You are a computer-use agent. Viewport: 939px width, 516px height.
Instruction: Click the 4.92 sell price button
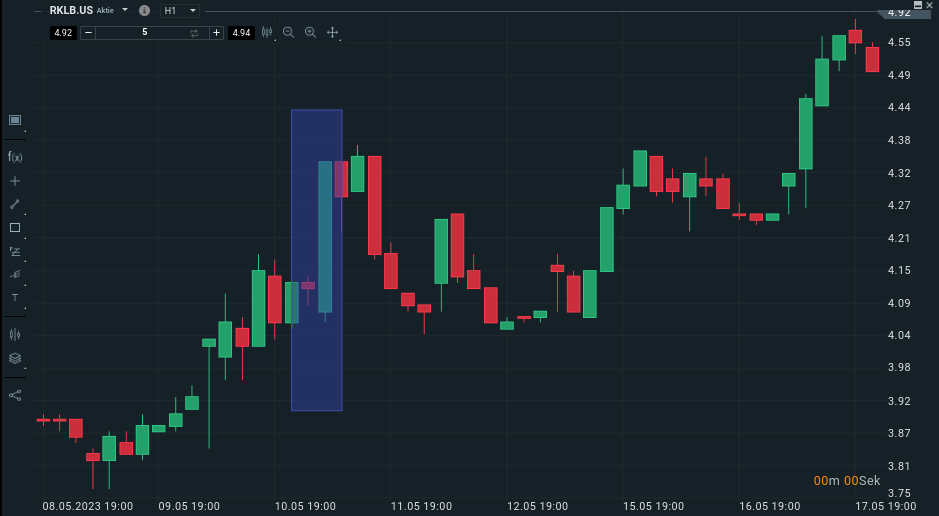click(x=63, y=32)
